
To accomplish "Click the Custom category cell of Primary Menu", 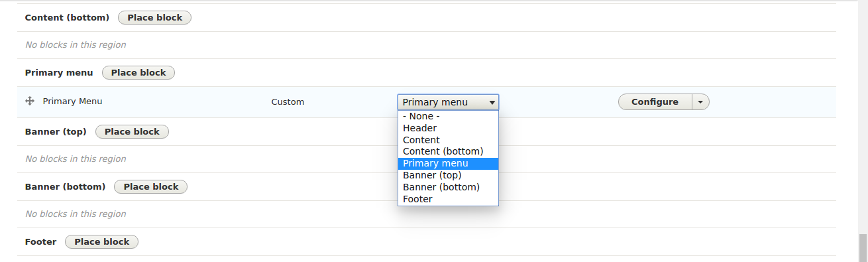I will pyautogui.click(x=288, y=102).
